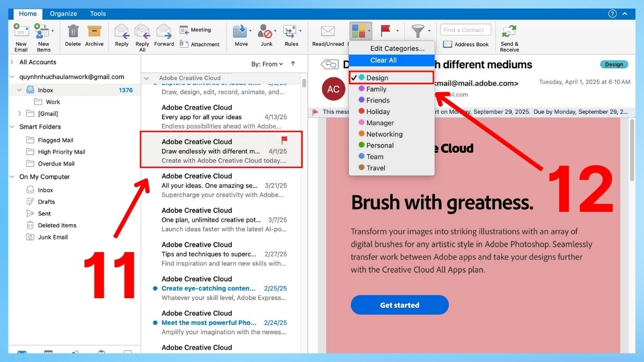The width and height of the screenshot is (644, 362).
Task: Click the Junk icon
Action: (265, 31)
